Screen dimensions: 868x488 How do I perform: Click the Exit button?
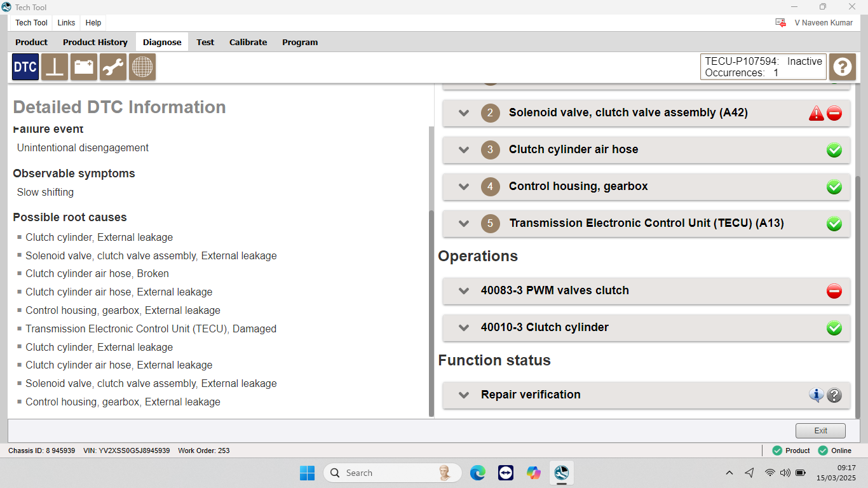pos(820,430)
